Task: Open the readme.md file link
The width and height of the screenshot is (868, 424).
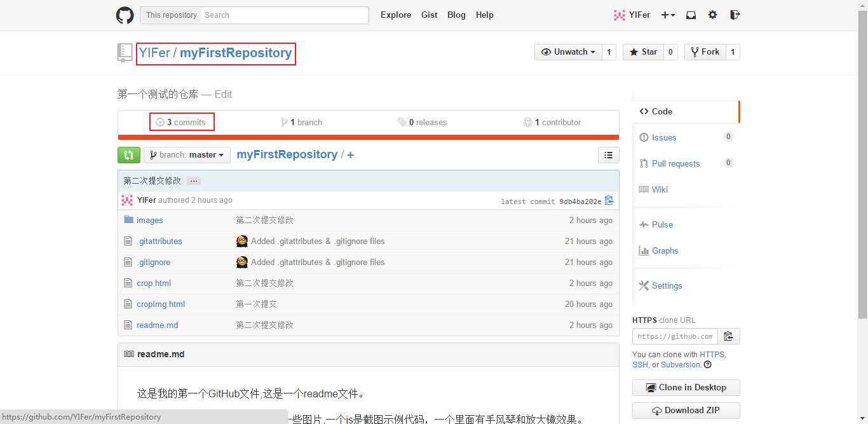Action: [x=158, y=325]
